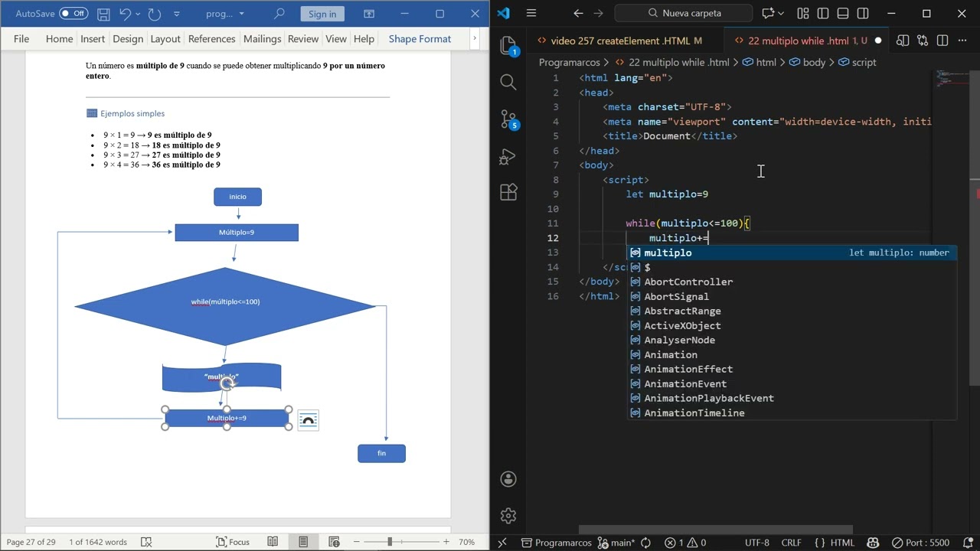Select the Shape Format tab

pos(420,39)
